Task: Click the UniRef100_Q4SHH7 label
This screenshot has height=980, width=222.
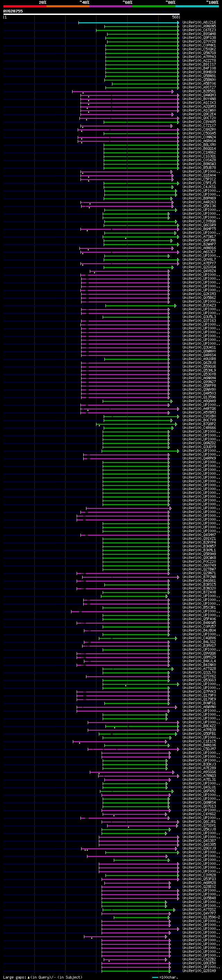Action: point(199,535)
